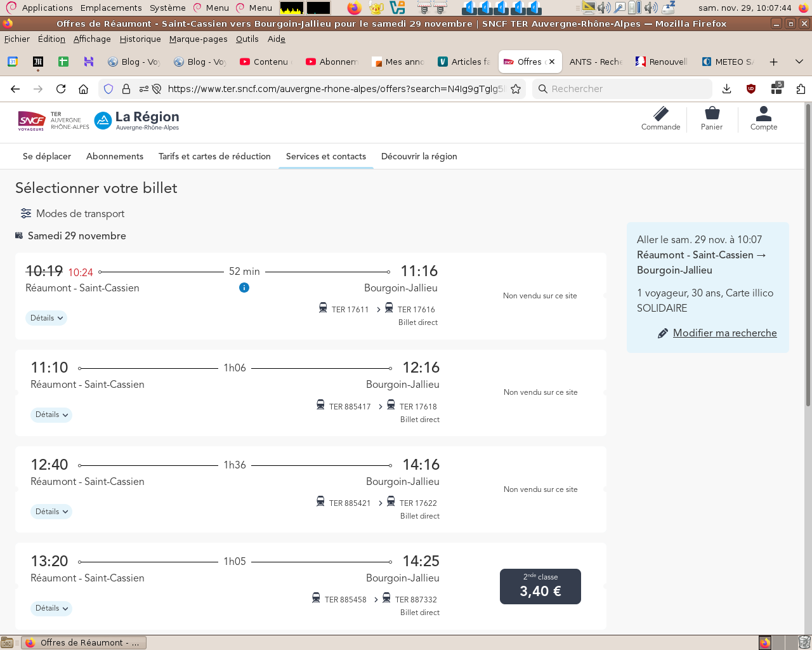Switch to the METEO browser tab

click(x=728, y=62)
